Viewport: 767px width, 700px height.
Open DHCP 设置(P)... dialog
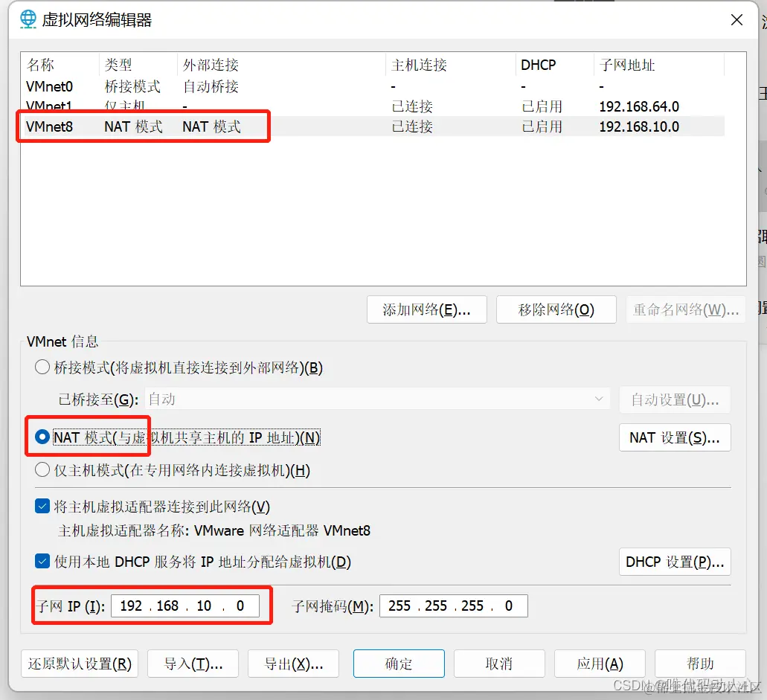pos(675,562)
